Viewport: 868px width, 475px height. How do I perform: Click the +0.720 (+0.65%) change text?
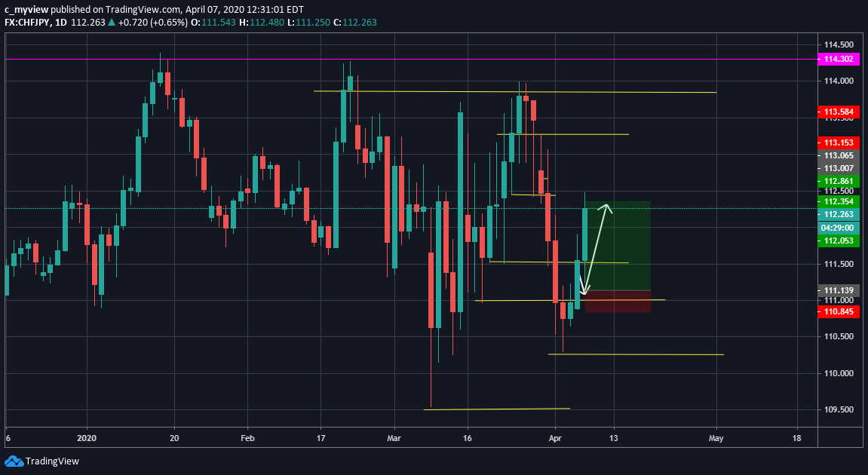tap(153, 23)
